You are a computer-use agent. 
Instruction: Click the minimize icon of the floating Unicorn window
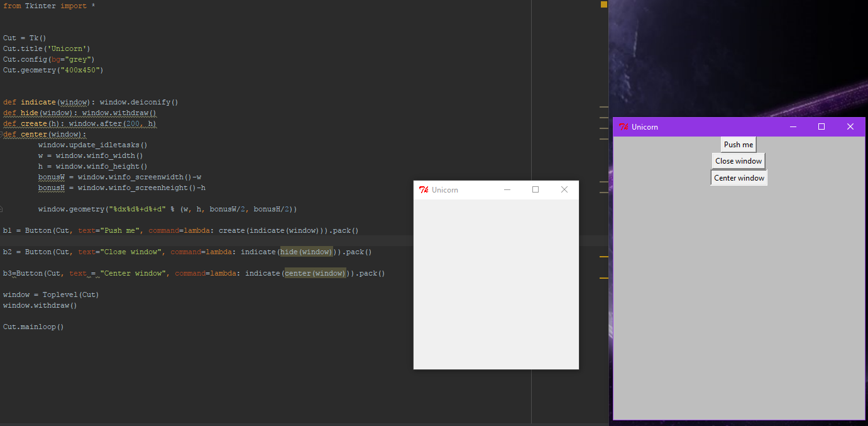point(507,189)
